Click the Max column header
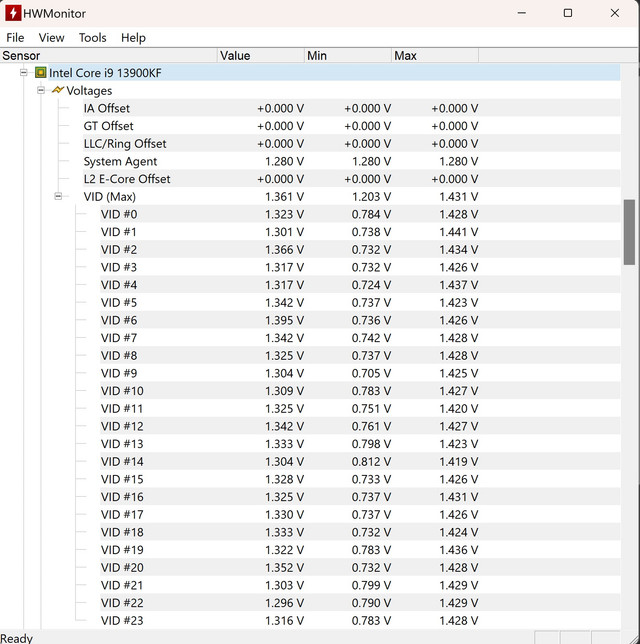Image resolution: width=640 pixels, height=644 pixels. [435, 55]
